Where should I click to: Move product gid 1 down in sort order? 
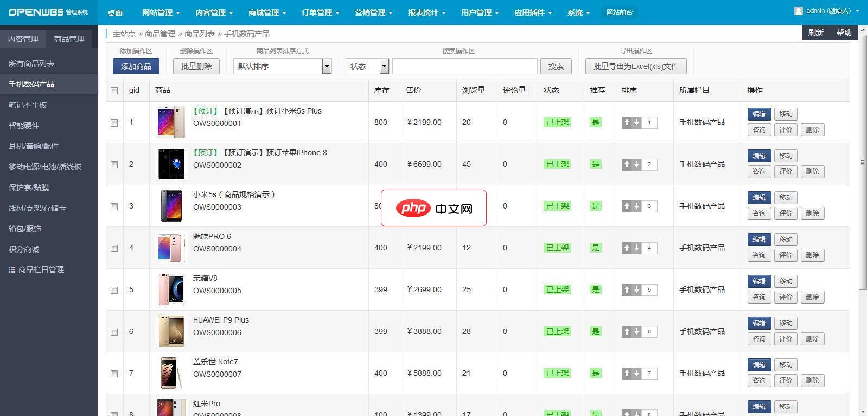[x=636, y=123]
